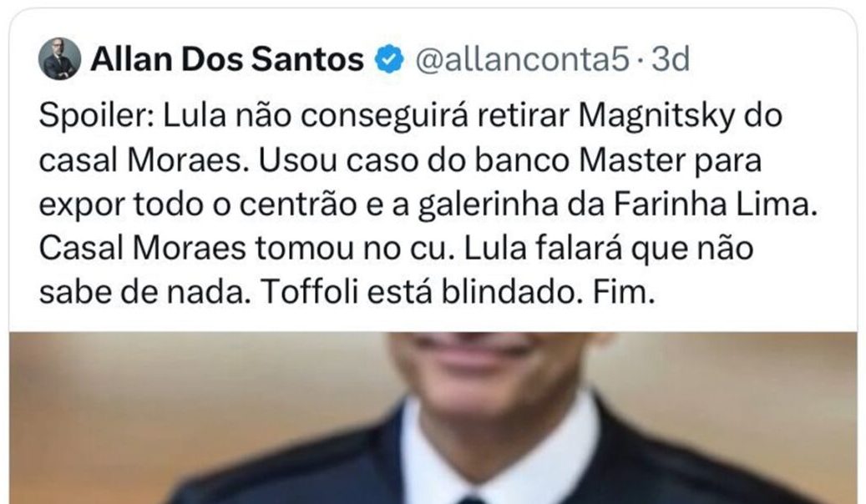The image size is (866, 504).
Task: Open Allan Dos Santos profile avatar
Action: coord(59,59)
